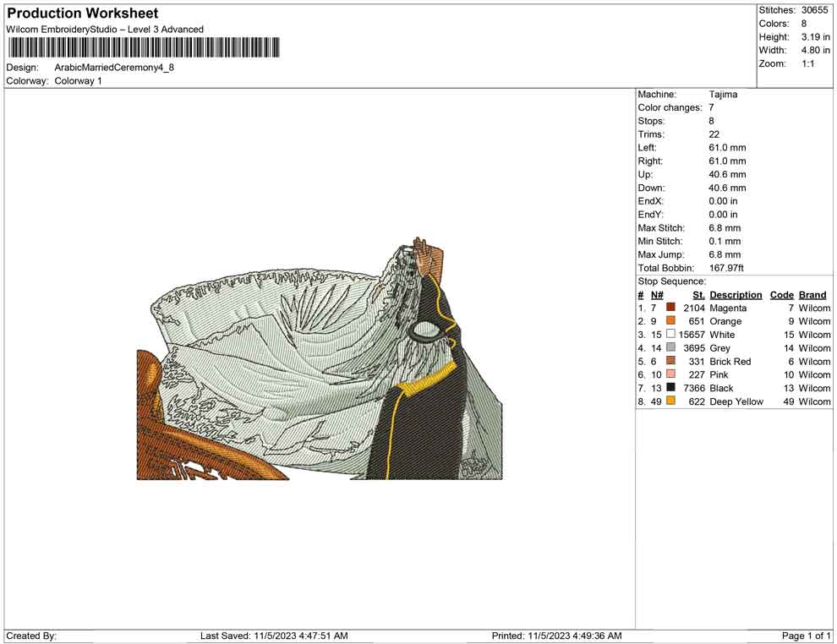Click the barcode under the title
Viewport: 837px width, 644px height.
pyautogui.click(x=143, y=47)
